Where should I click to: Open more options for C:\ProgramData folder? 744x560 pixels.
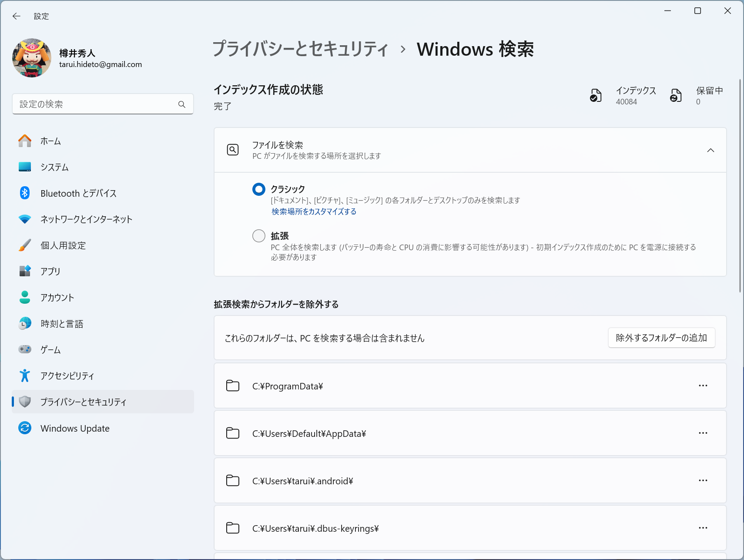pyautogui.click(x=703, y=386)
